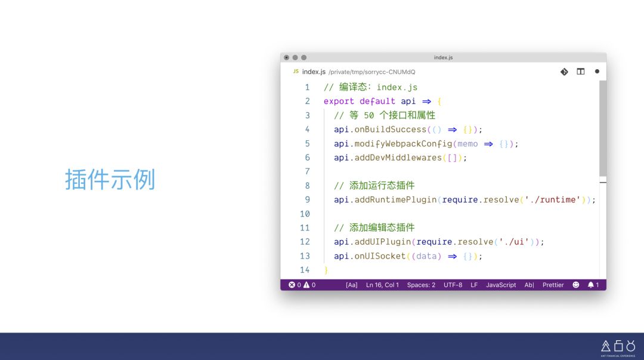Open Prettier formatter settings
The image size is (644, 360).
pos(553,285)
